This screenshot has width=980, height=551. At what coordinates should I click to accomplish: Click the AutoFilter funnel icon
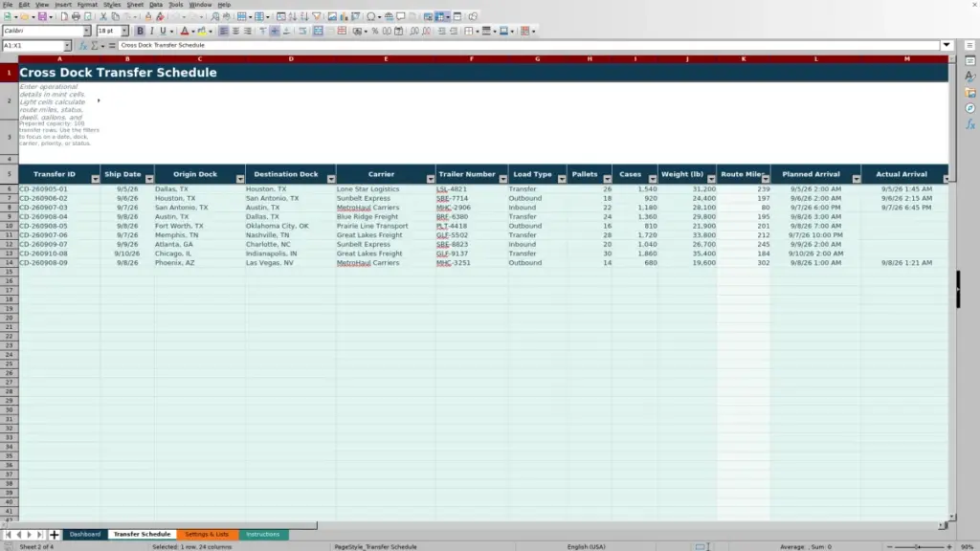click(x=317, y=17)
